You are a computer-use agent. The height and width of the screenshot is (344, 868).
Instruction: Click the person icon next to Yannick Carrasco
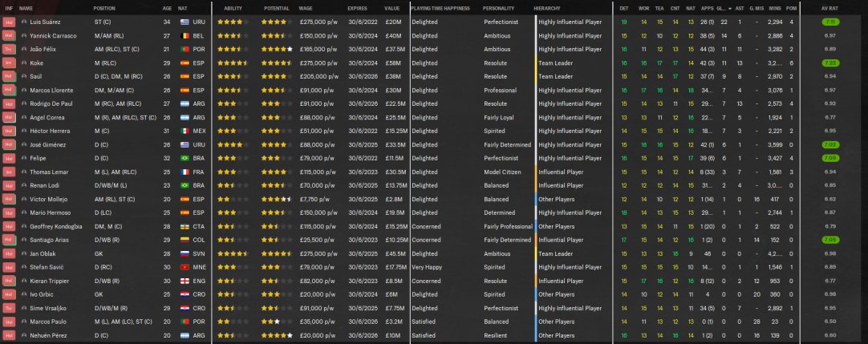coord(24,36)
